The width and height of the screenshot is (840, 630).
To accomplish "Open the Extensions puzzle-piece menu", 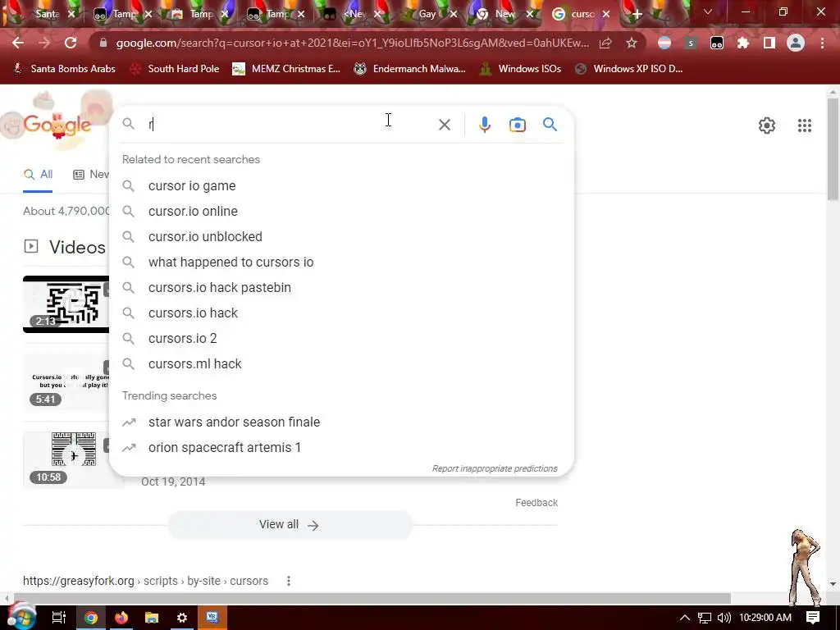I will (x=743, y=43).
